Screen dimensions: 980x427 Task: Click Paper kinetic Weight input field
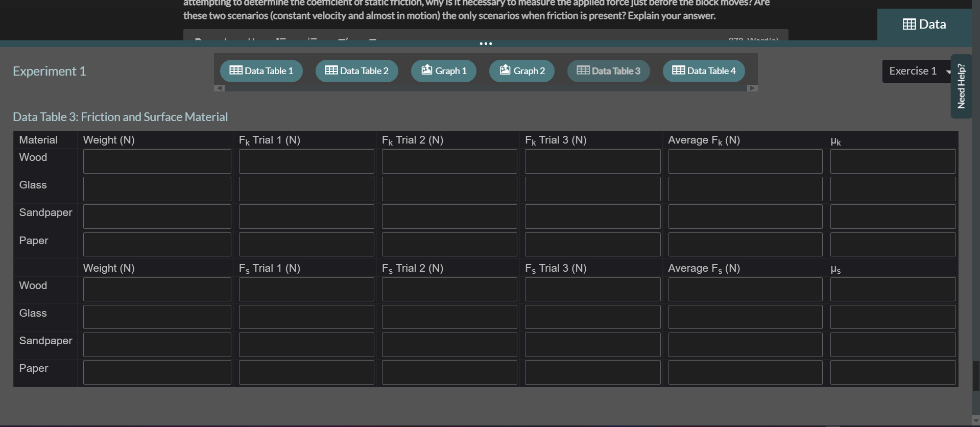[157, 245]
